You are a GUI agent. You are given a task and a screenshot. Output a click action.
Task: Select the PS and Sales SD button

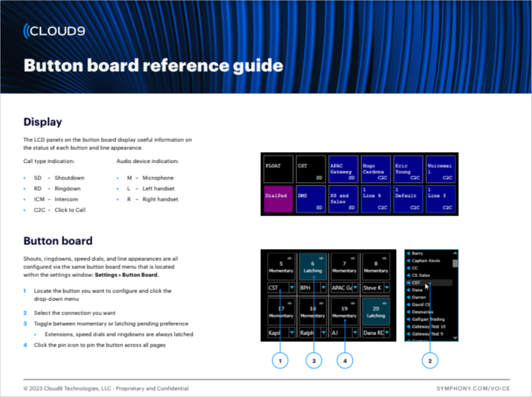click(x=343, y=199)
